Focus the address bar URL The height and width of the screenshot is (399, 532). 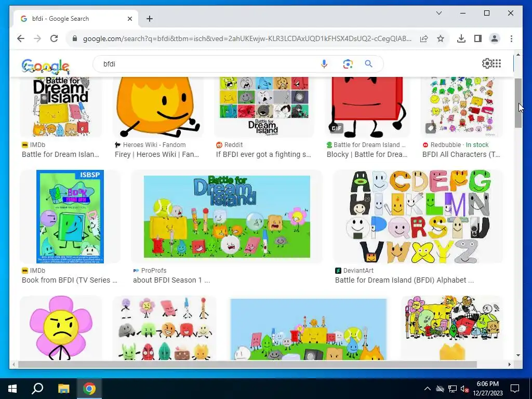click(247, 38)
